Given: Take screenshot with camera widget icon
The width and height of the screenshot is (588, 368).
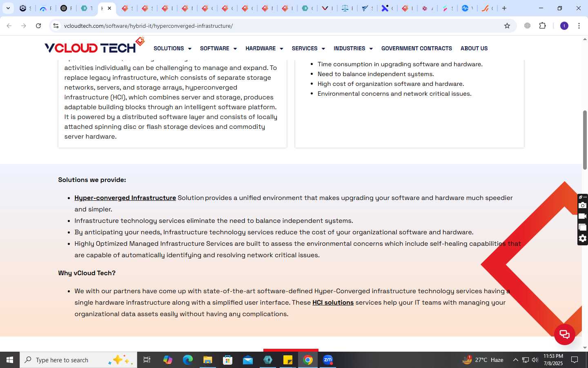Looking at the screenshot, I should 583,205.
